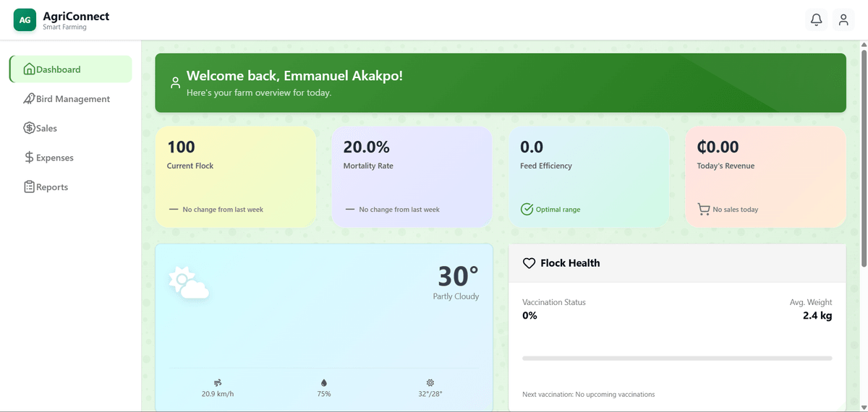Select the Mortality Rate card
Screen dimensions: 868x412
point(412,177)
